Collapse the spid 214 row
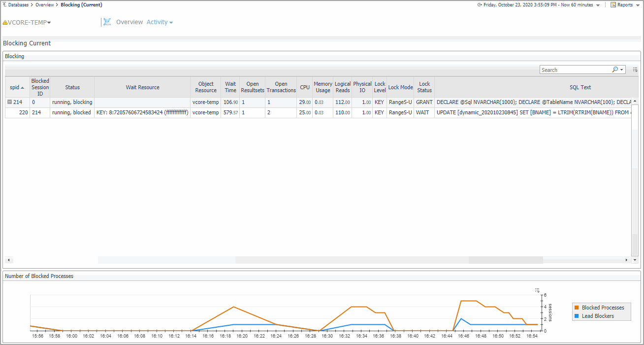 click(10, 102)
